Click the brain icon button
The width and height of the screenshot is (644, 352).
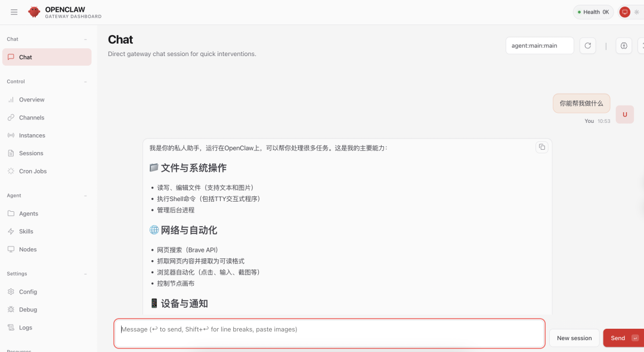(x=624, y=46)
